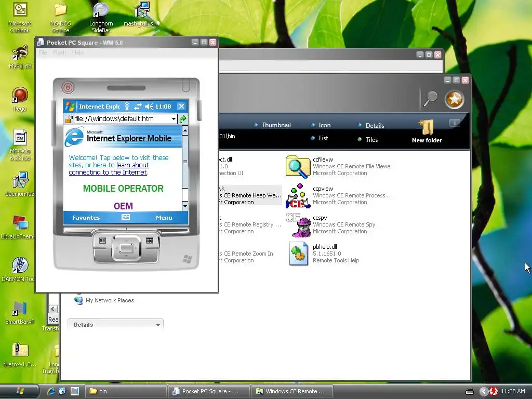
Task: Open firefox-1.0 archive on desktop
Action: point(20,355)
